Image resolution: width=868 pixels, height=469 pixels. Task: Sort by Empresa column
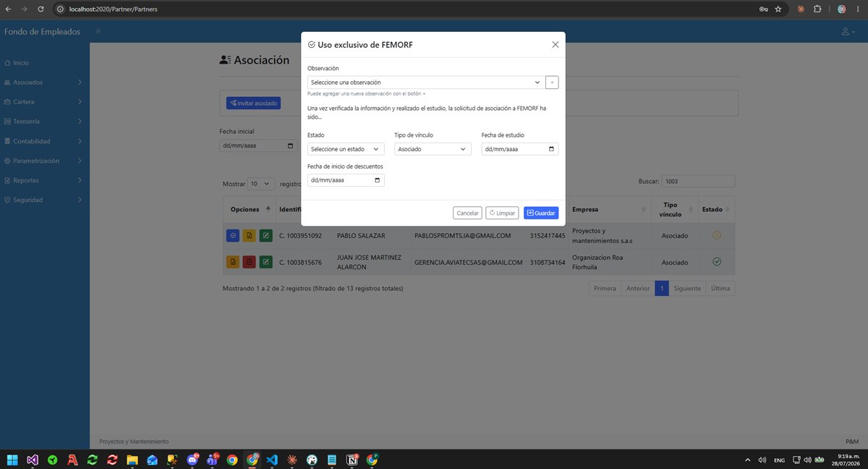click(609, 209)
